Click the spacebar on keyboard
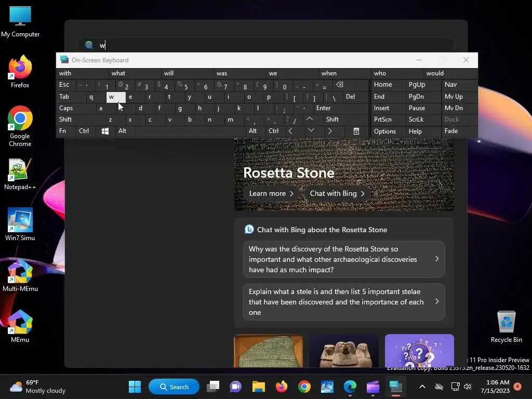 pos(190,131)
